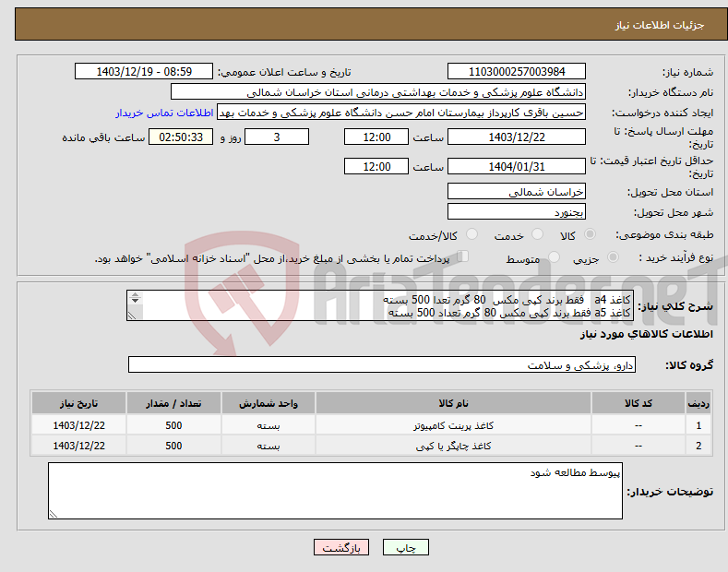This screenshot has height=572, width=728.
Task: Click the description box scroll up arrow
Action: click(x=135, y=294)
